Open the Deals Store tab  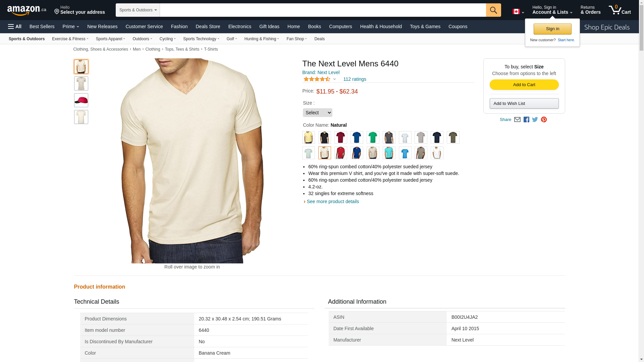click(x=208, y=26)
